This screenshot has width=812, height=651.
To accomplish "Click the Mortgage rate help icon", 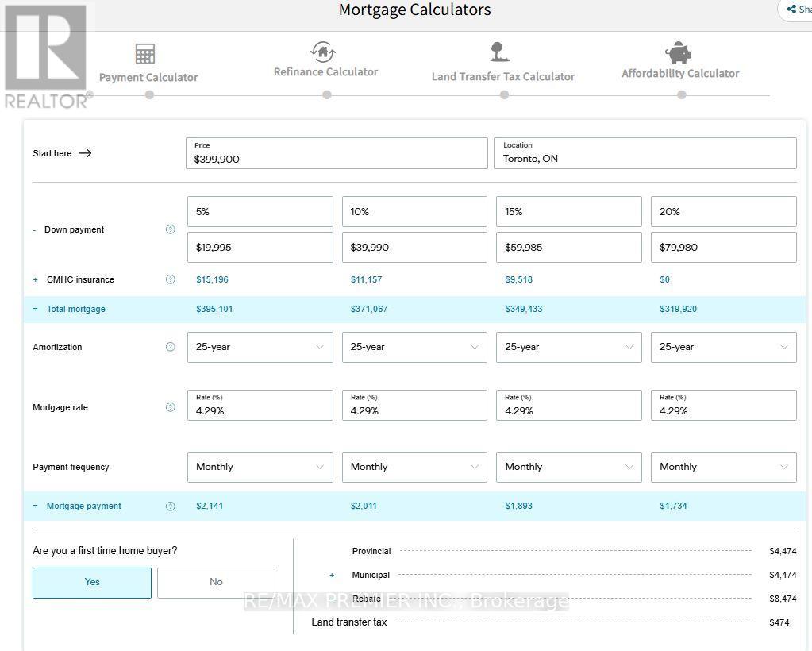I will (x=170, y=407).
